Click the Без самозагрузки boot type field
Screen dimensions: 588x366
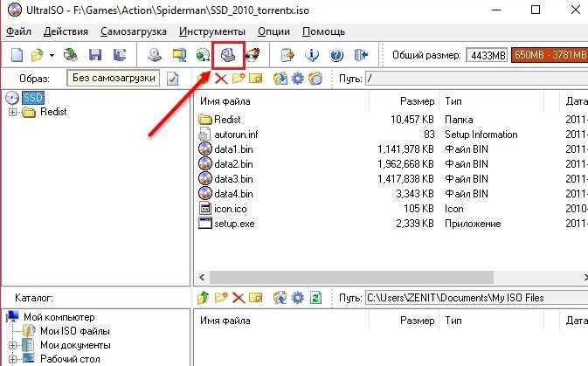coord(114,78)
